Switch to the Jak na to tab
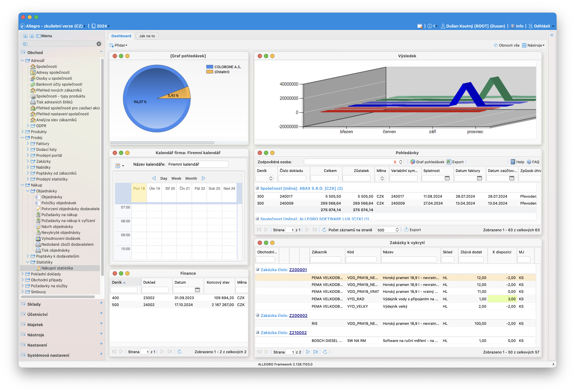 tap(147, 36)
